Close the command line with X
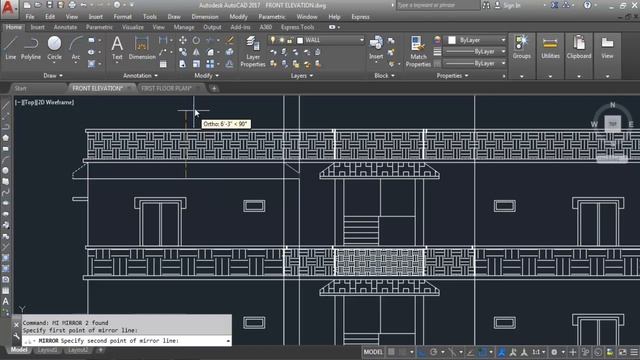The width and height of the screenshot is (640, 360). [16, 324]
